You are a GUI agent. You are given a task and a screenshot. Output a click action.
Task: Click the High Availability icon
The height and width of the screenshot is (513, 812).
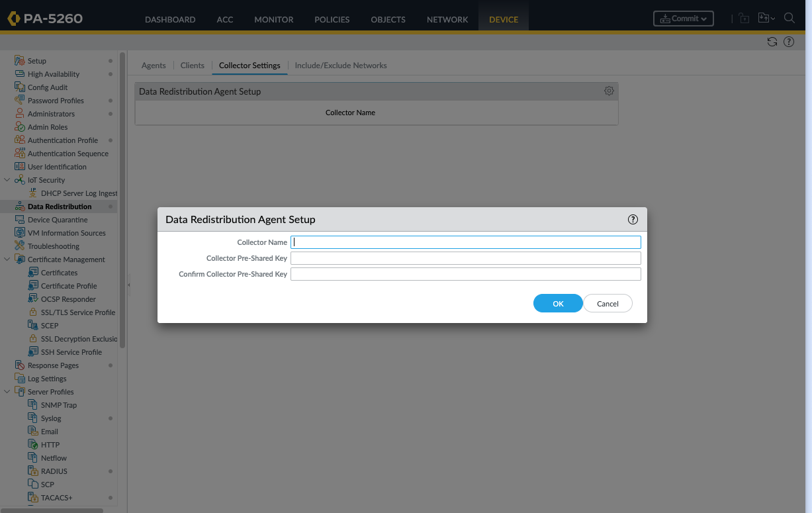[20, 74]
